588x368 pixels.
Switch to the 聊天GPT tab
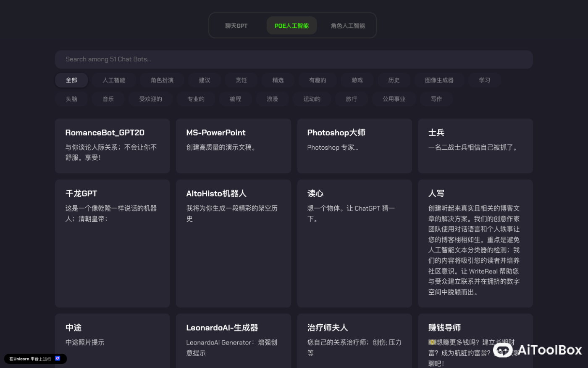(x=236, y=25)
